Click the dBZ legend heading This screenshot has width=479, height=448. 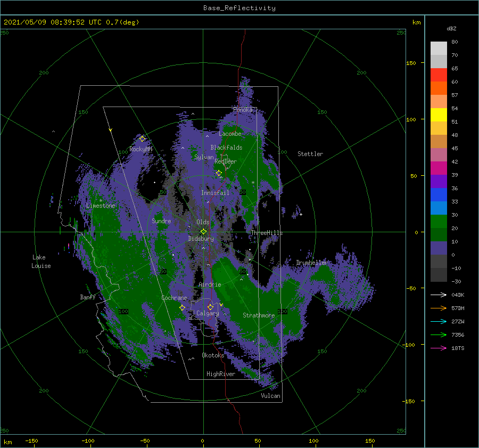451,28
